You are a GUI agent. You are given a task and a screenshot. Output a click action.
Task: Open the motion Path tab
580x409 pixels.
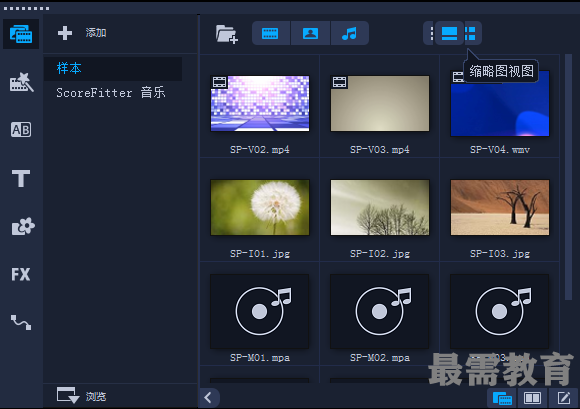point(21,322)
